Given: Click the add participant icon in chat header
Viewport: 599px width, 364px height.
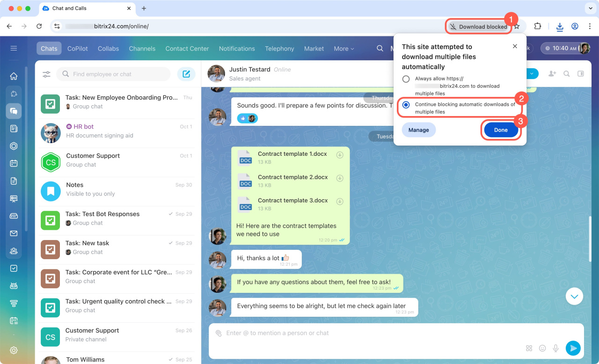Looking at the screenshot, I should pyautogui.click(x=552, y=74).
